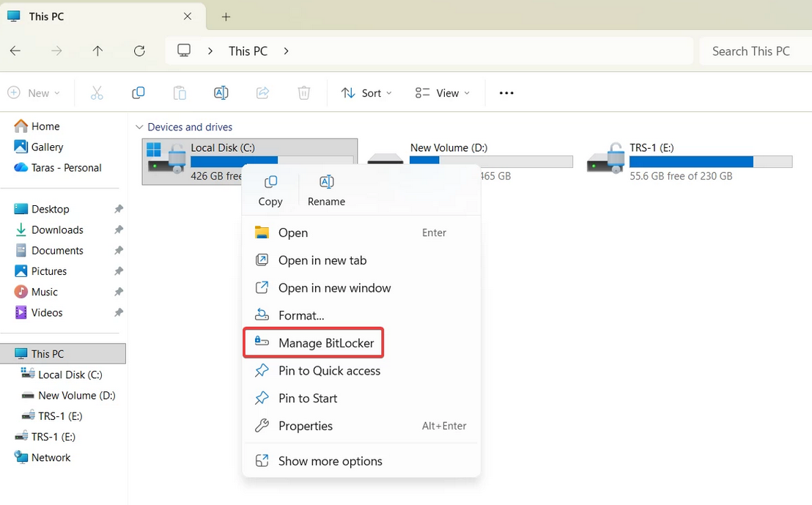Click the Copy icon in context menu

270,189
